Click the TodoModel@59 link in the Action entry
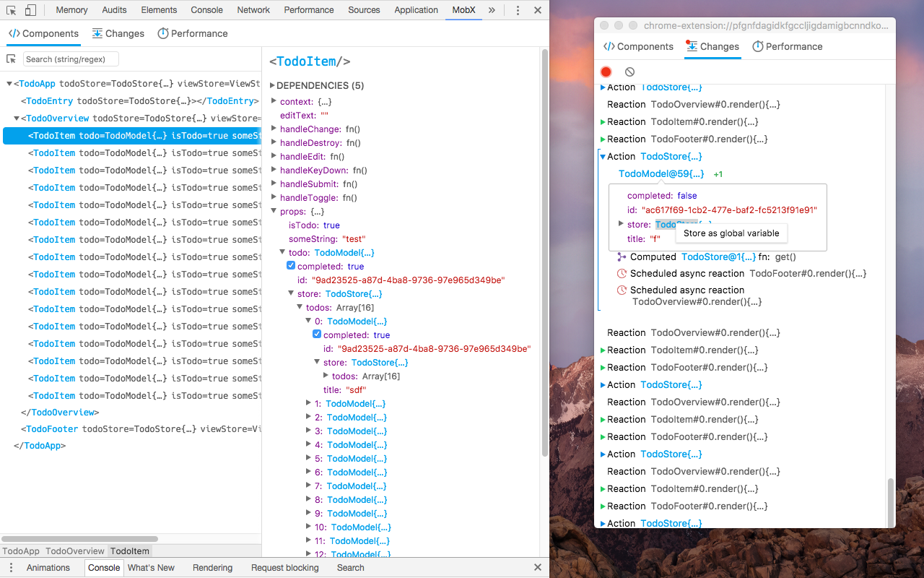 coord(661,173)
